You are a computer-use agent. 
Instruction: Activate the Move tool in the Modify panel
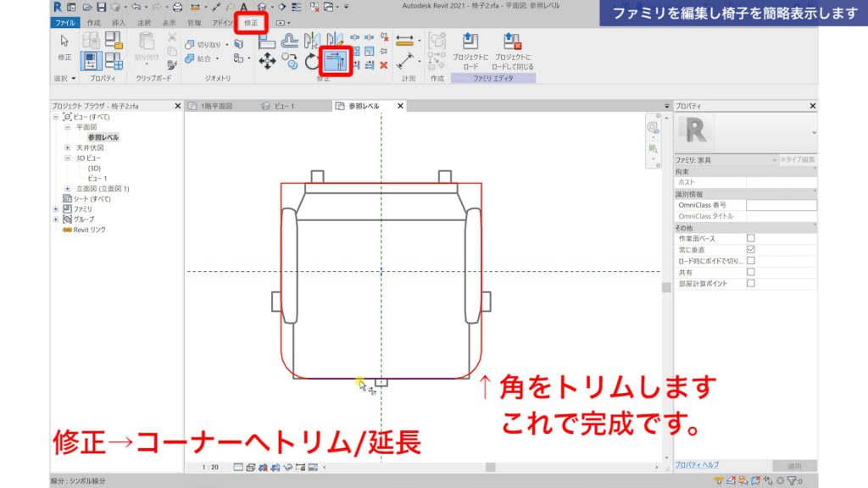(x=267, y=60)
